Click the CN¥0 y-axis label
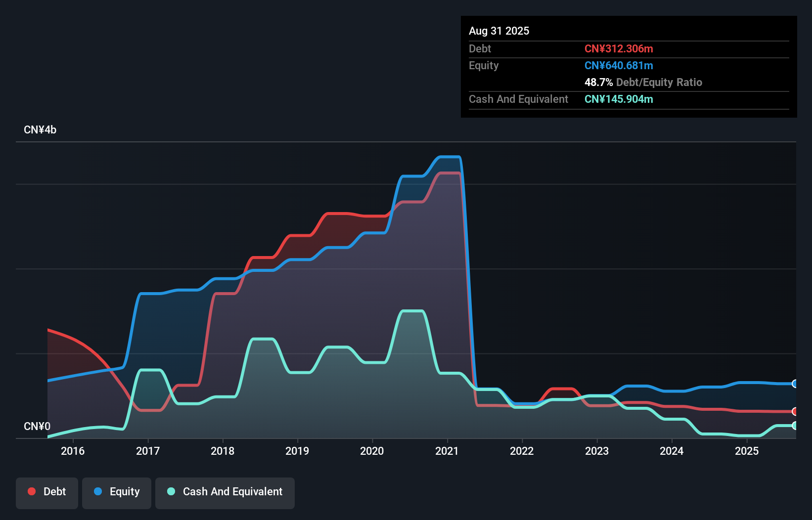The image size is (812, 520). [37, 426]
